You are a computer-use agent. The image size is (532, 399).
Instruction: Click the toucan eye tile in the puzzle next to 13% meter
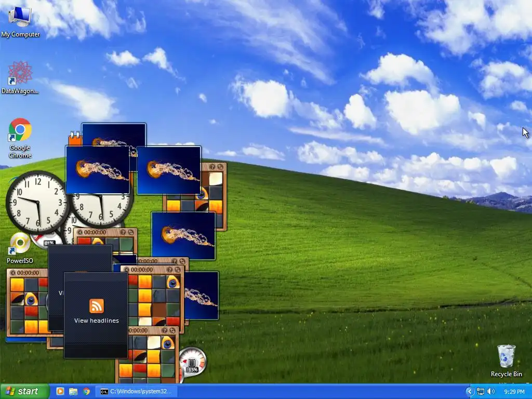tap(168, 343)
